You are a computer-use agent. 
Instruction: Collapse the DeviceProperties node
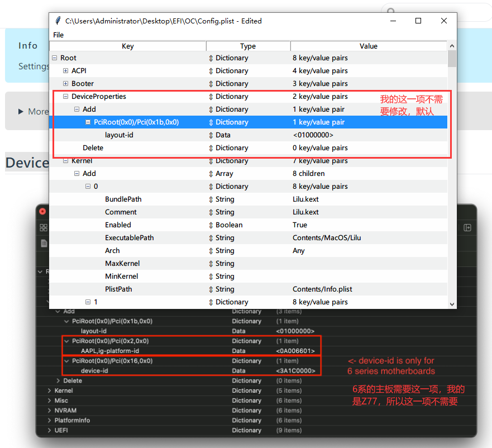65,97
